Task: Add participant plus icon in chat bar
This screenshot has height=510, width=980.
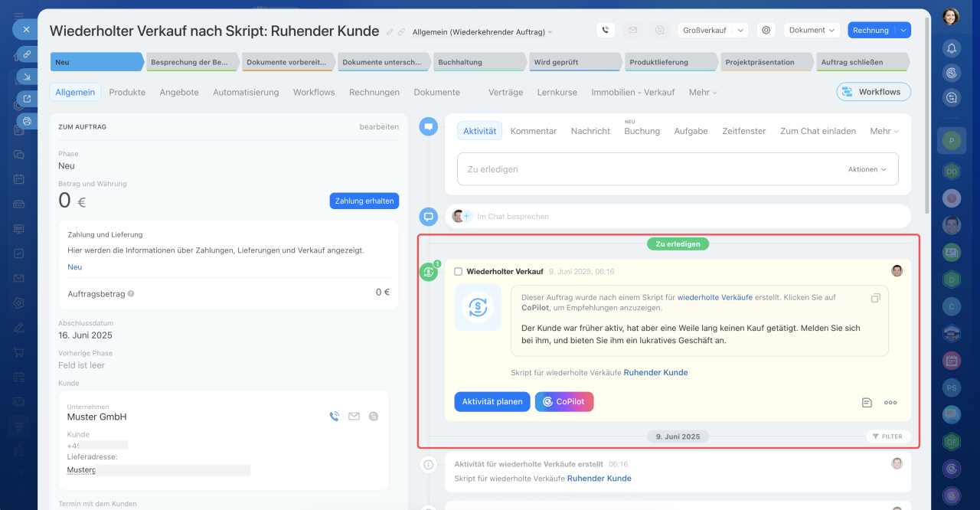Action: 466,216
